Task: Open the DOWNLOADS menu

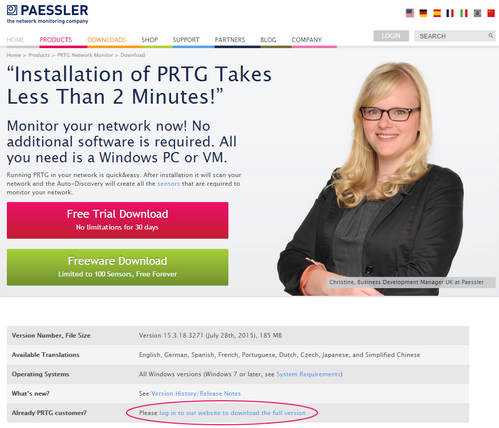Action: coord(107,40)
